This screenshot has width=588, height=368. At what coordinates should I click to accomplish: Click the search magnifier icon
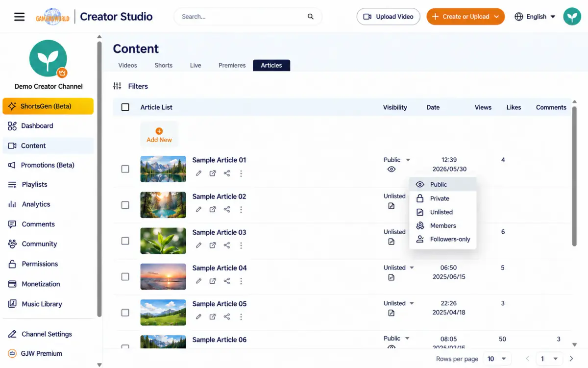pos(311,17)
